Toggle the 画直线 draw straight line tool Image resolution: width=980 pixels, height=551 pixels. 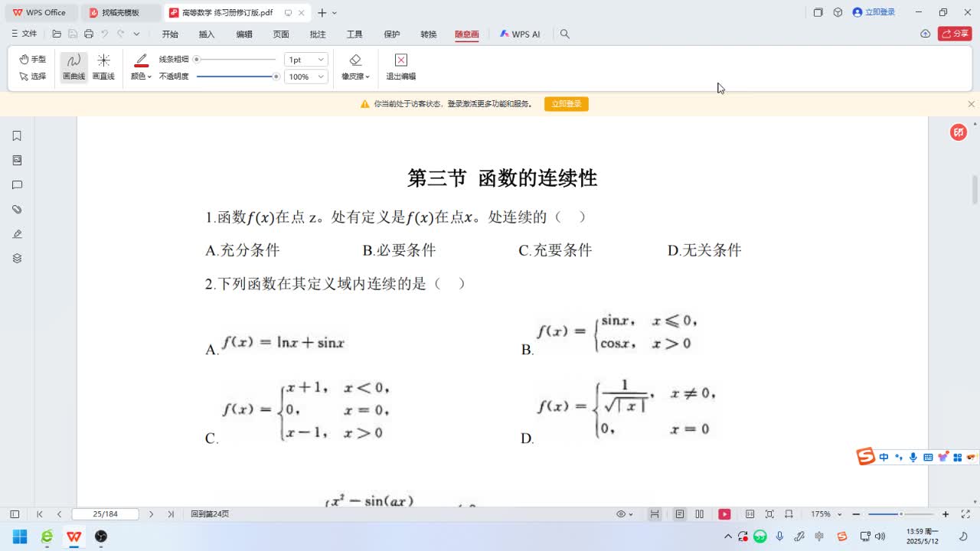click(103, 67)
